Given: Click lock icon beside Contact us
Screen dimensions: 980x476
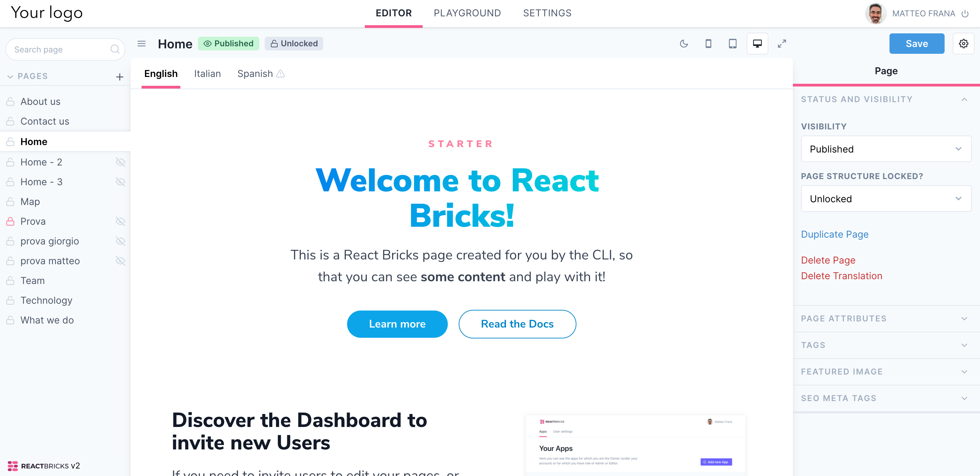Looking at the screenshot, I should [x=10, y=122].
